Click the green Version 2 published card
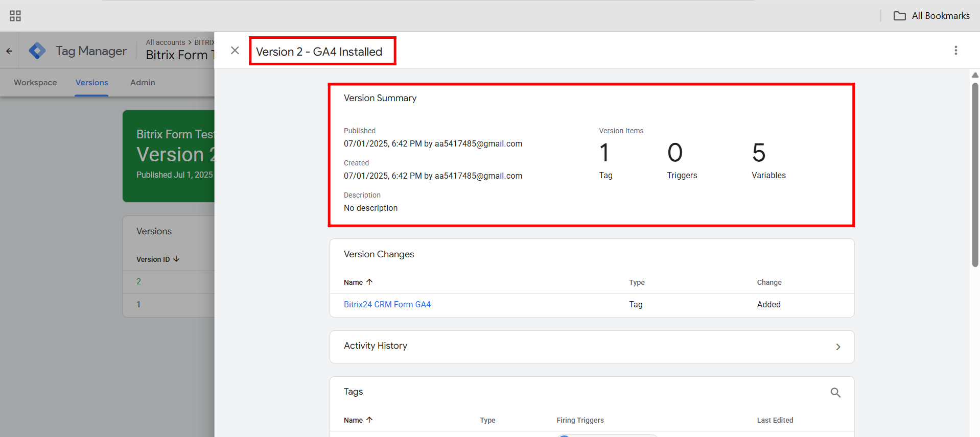980x437 pixels. point(169,156)
